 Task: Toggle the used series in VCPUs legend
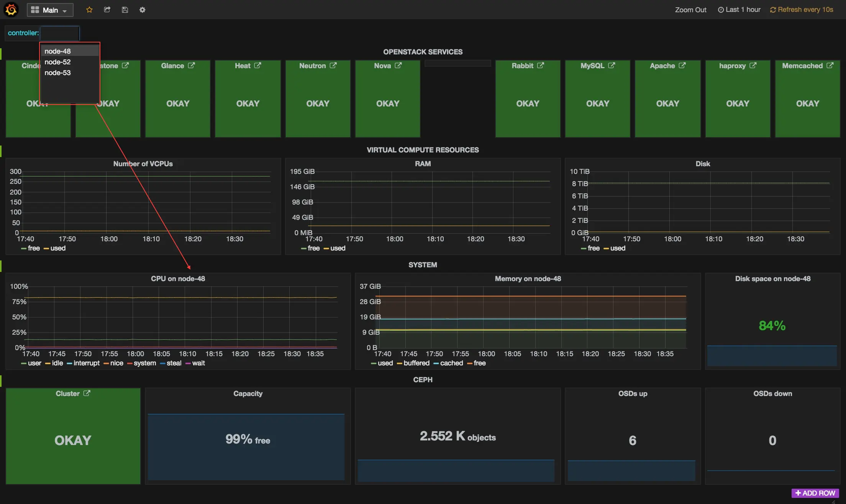58,248
